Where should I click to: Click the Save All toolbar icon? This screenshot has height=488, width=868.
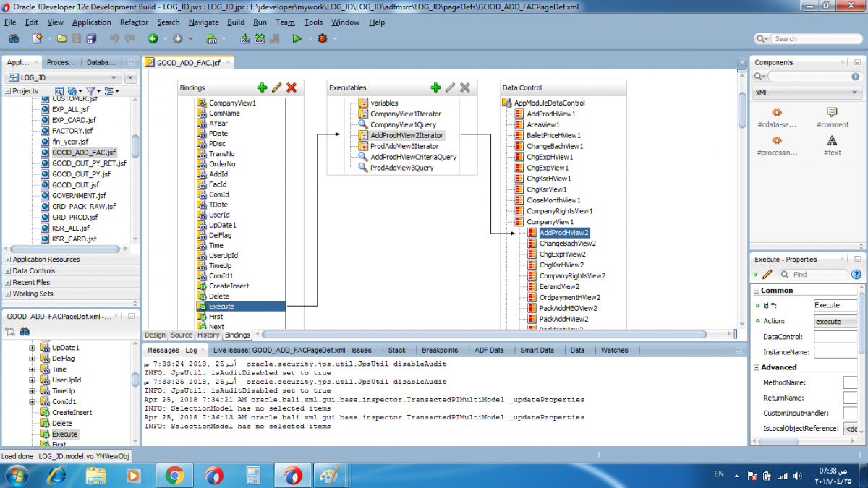[x=92, y=38]
